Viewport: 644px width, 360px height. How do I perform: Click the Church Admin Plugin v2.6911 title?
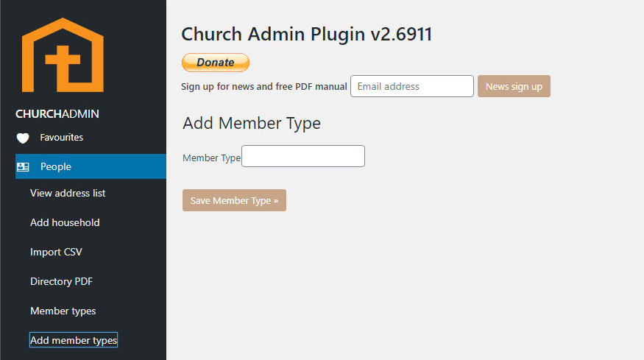point(306,35)
